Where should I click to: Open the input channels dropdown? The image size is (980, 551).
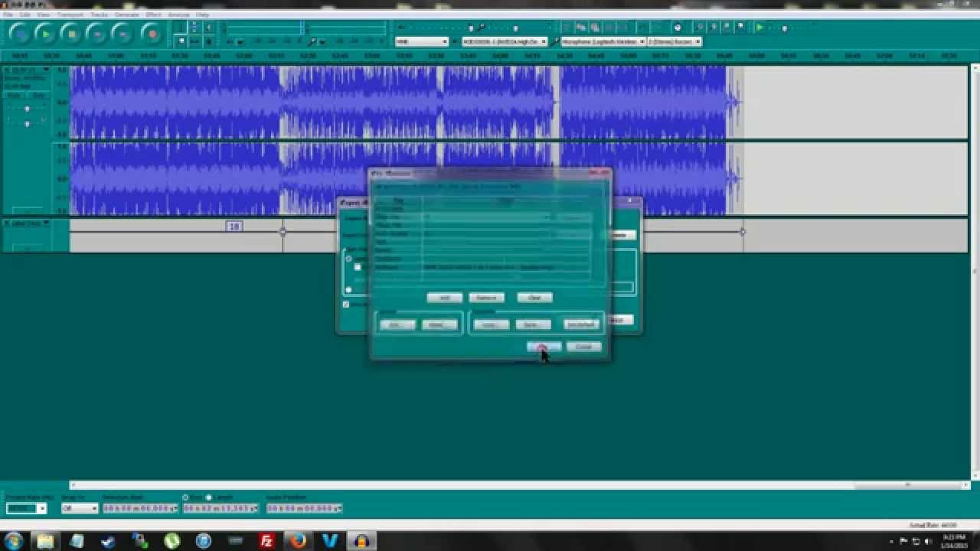[675, 42]
